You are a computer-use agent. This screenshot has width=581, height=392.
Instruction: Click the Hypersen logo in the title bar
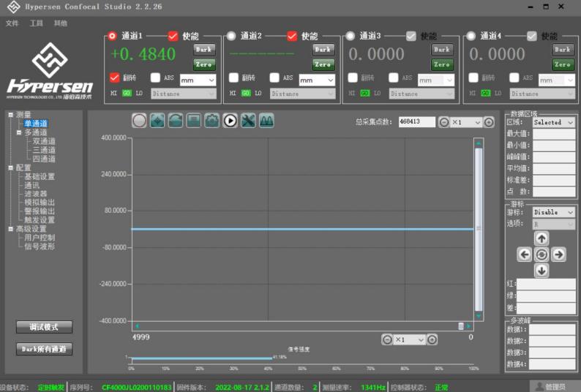[x=14, y=7]
